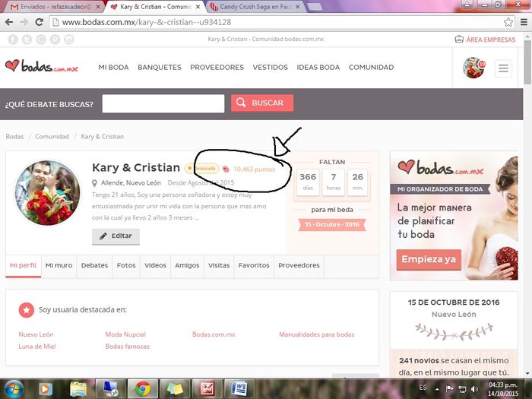Open the Proveedores navigation menu
This screenshot has width=532, height=399.
pos(217,68)
